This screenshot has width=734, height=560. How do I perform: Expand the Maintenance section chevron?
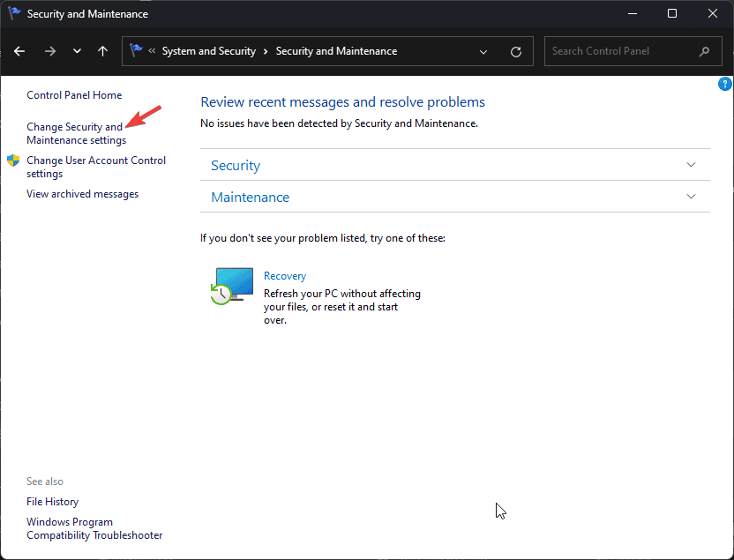[x=691, y=197]
